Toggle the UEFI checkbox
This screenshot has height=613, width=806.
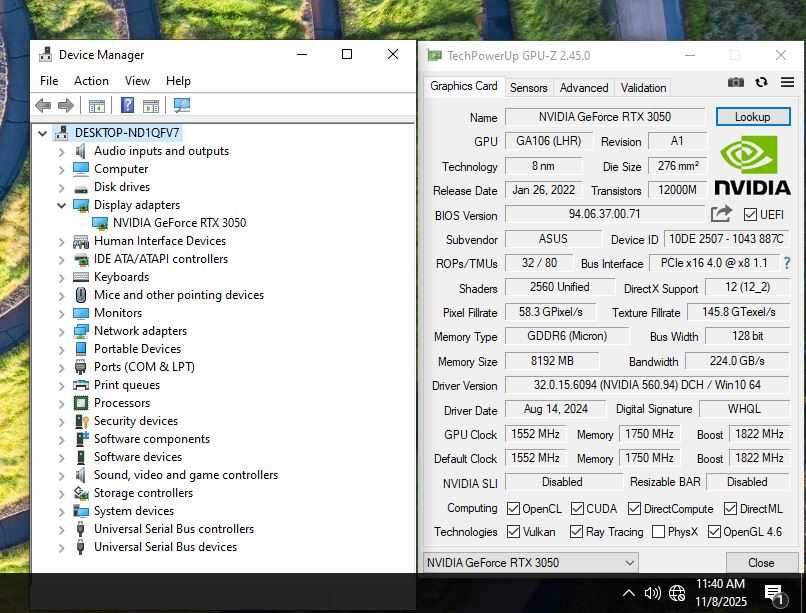click(750, 214)
